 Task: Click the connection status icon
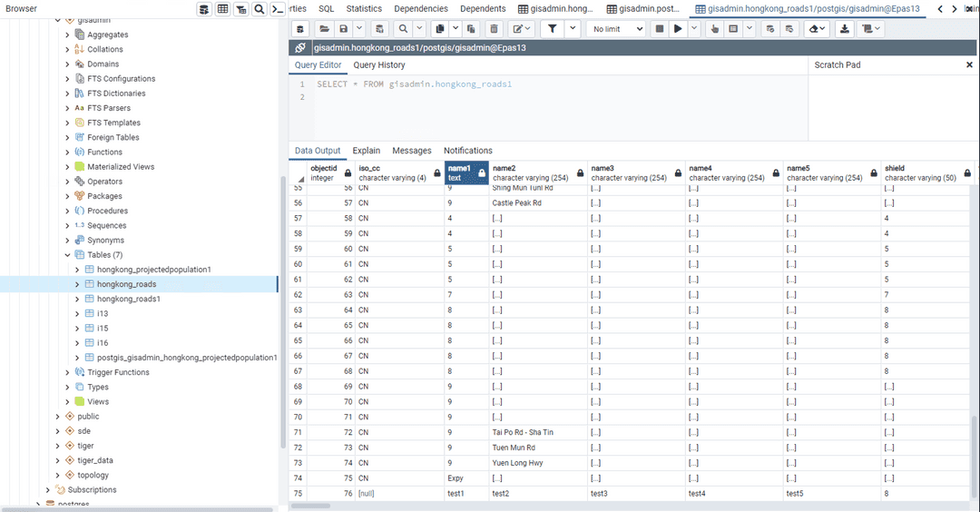click(300, 48)
